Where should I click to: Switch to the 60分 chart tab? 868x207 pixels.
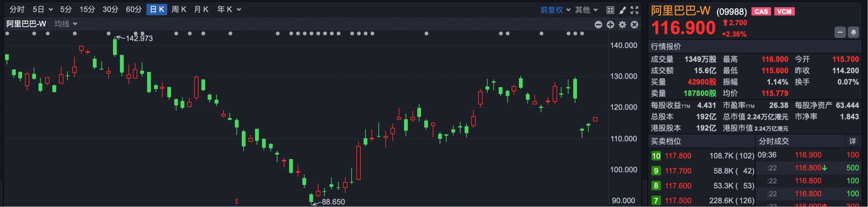tap(133, 9)
